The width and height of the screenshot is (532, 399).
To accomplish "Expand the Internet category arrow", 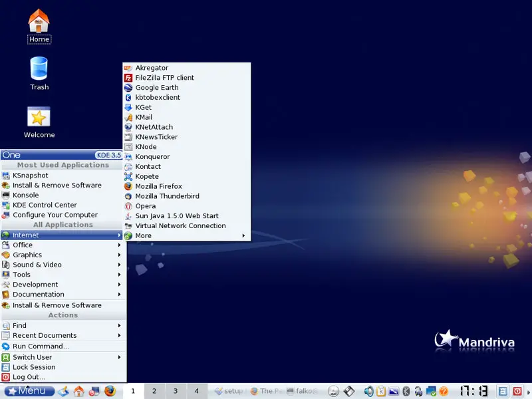I will click(x=120, y=235).
